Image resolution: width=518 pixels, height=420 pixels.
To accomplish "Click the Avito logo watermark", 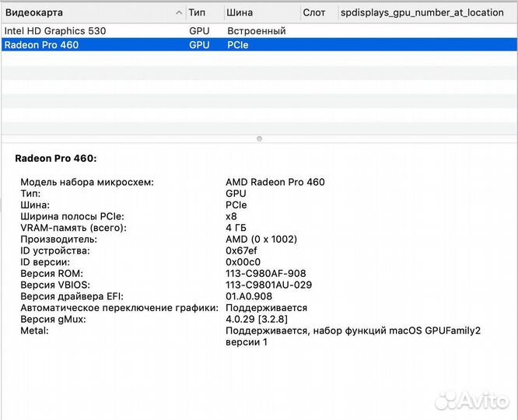I will point(471,401).
